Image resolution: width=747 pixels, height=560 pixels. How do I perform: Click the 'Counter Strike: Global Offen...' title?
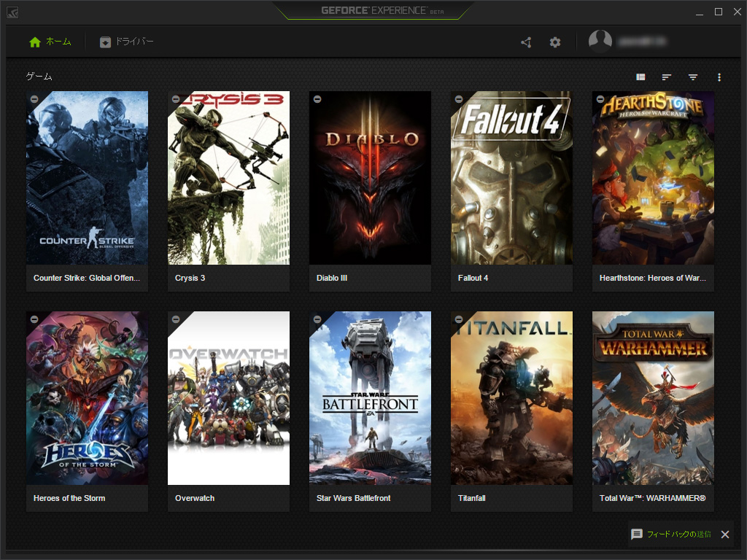[87, 278]
